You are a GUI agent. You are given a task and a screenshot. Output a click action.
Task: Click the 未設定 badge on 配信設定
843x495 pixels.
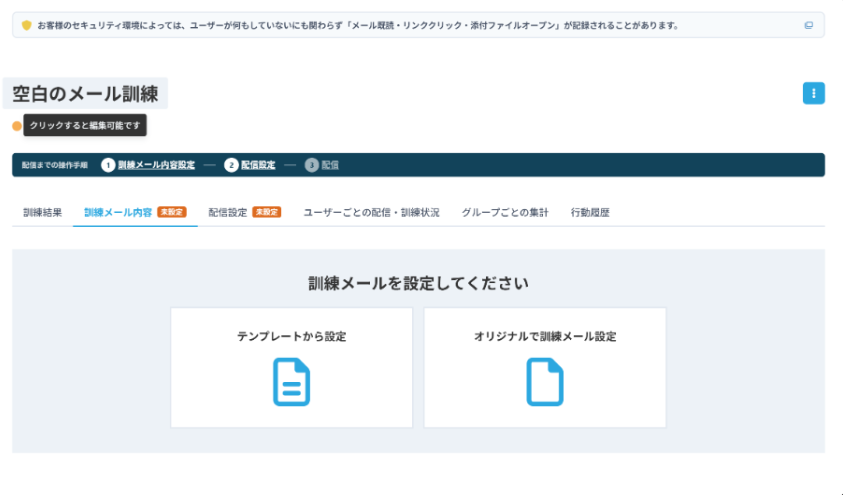click(267, 212)
